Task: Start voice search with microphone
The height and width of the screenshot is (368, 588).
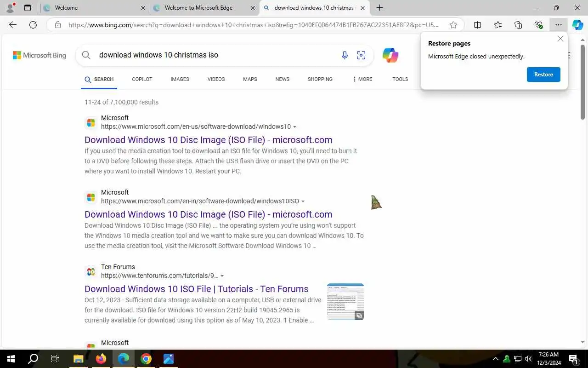Action: [345, 55]
